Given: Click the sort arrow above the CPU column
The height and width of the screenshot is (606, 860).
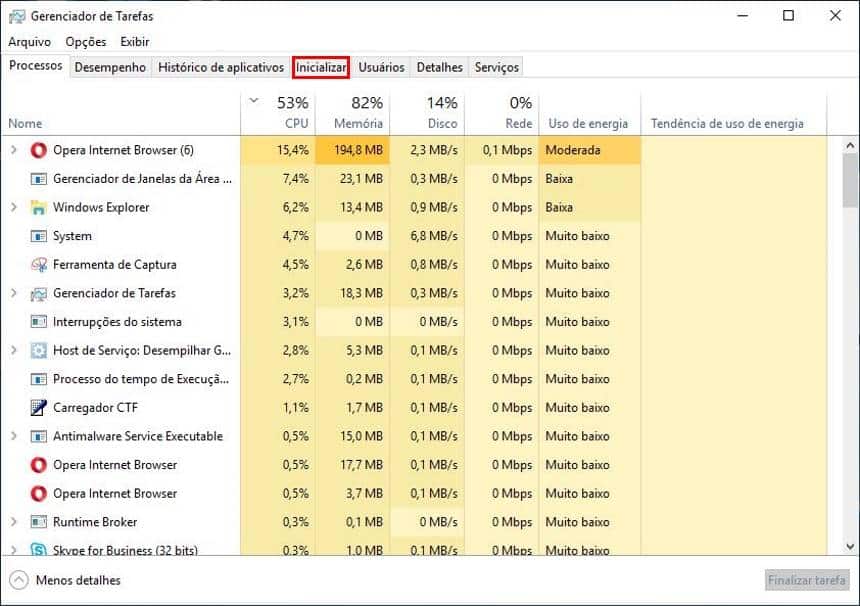Looking at the screenshot, I should click(x=253, y=100).
